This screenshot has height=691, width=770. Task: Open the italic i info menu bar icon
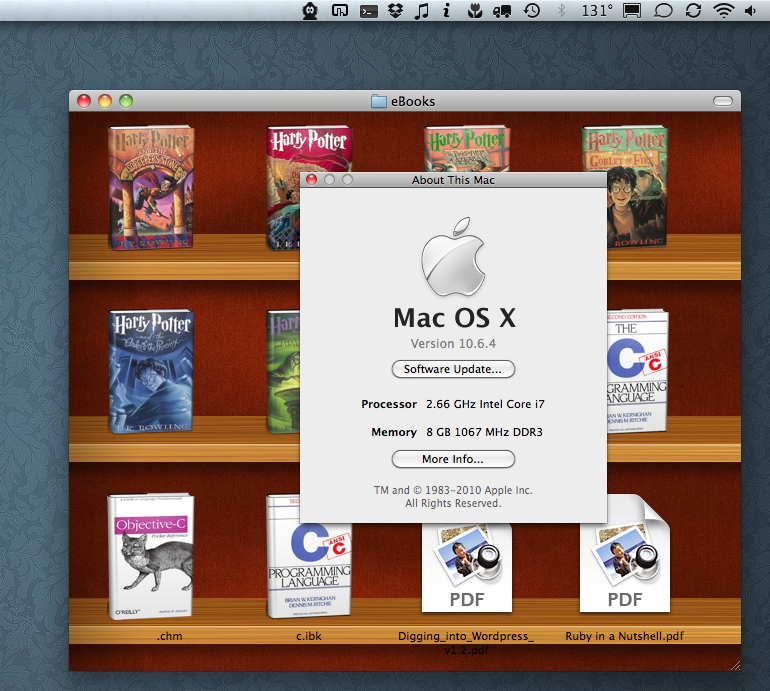point(446,11)
